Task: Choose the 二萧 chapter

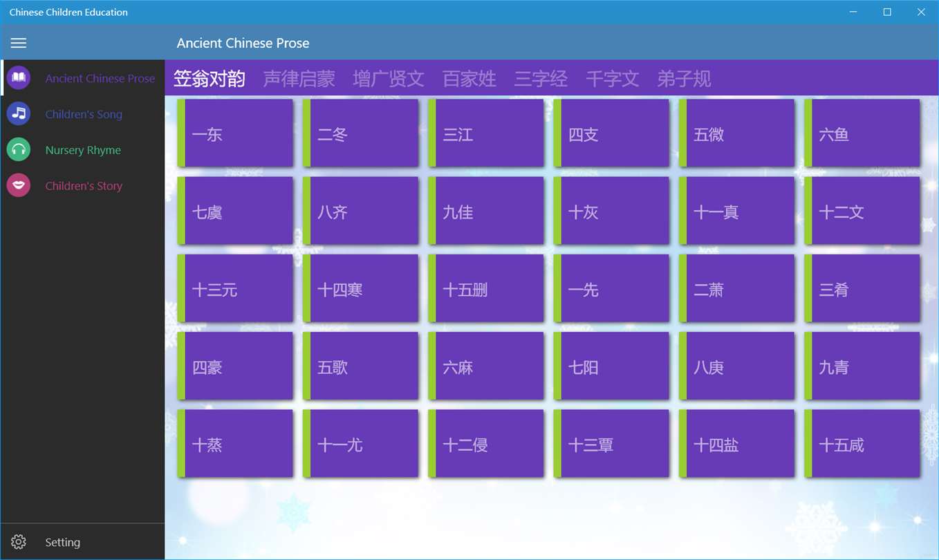Action: coord(737,288)
